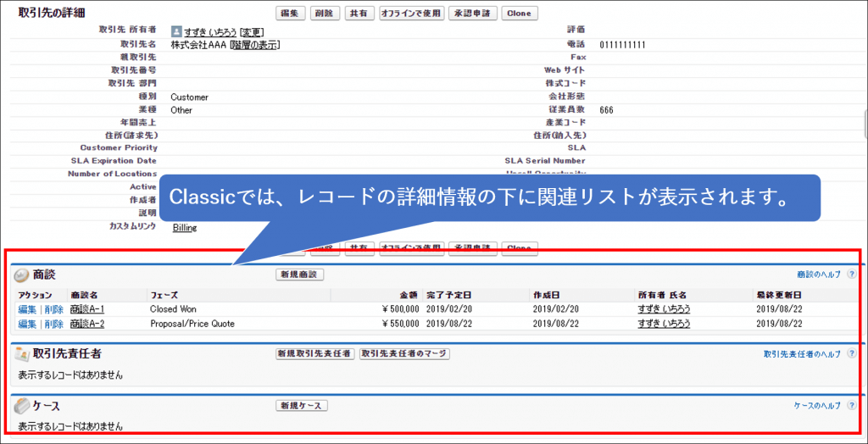
Task: Open owner すずき いちろう in 商談A-1 row
Action: pyautogui.click(x=664, y=309)
